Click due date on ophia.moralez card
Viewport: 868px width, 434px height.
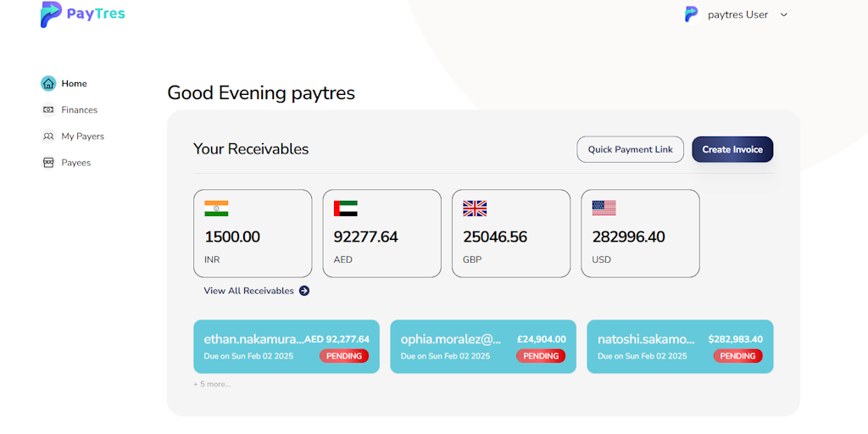pyautogui.click(x=446, y=356)
